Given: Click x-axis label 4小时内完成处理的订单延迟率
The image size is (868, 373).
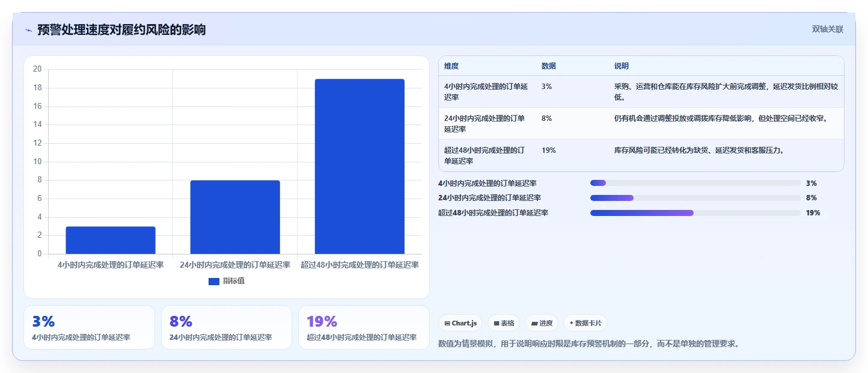Looking at the screenshot, I should click(x=111, y=265).
